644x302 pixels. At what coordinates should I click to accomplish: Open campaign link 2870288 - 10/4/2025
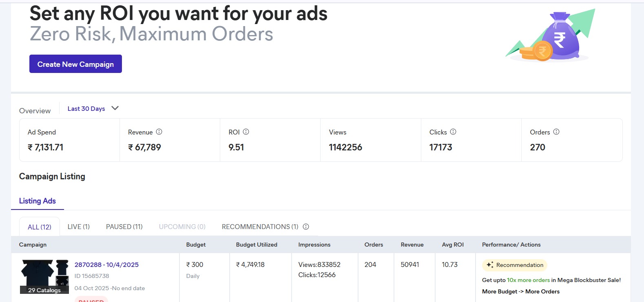pos(106,265)
